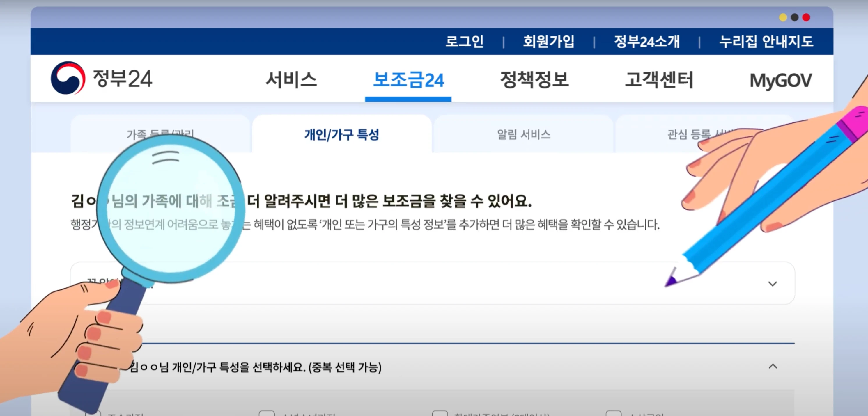868x416 pixels.
Task: Collapse the 개인/가구 특성을 선택하세요 section
Action: point(773,366)
